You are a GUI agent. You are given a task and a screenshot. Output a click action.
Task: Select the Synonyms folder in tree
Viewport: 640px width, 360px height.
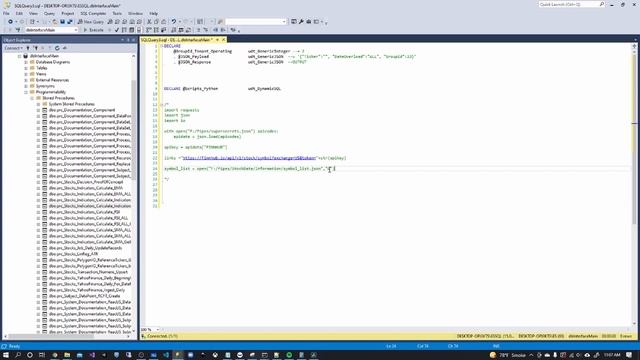45,86
